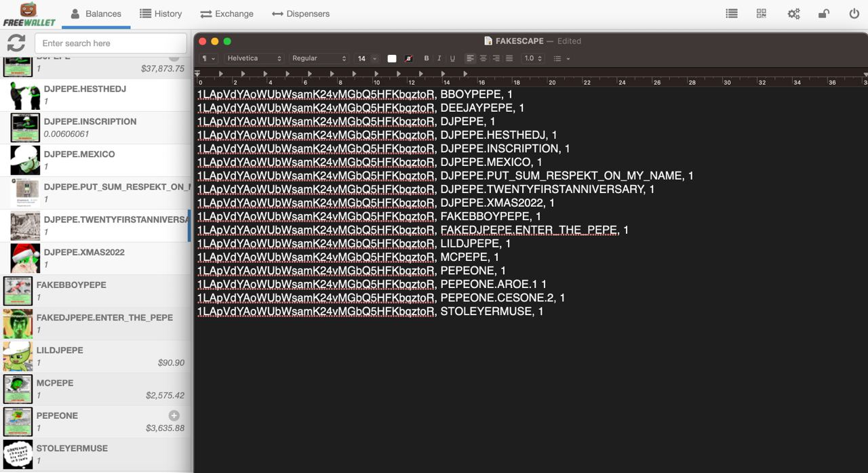The height and width of the screenshot is (473, 868).
Task: Open the Regular font style dropdown
Action: tap(319, 59)
